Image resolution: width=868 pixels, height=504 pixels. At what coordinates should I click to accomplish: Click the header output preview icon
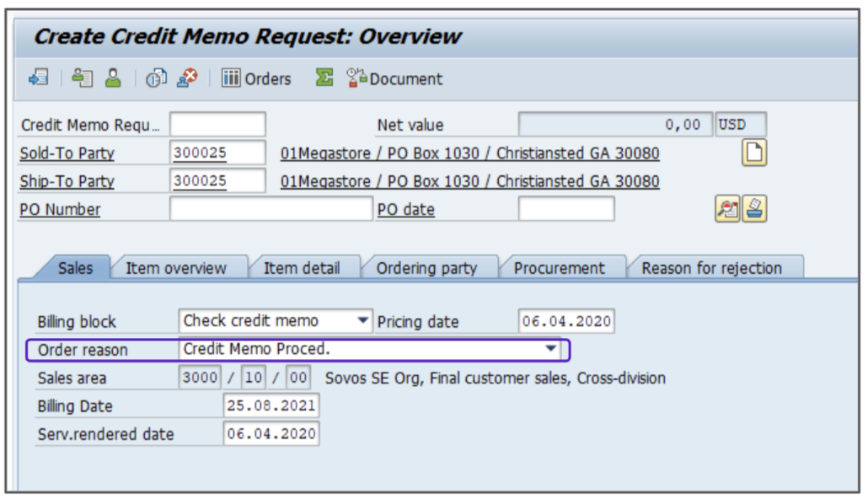[x=82, y=78]
